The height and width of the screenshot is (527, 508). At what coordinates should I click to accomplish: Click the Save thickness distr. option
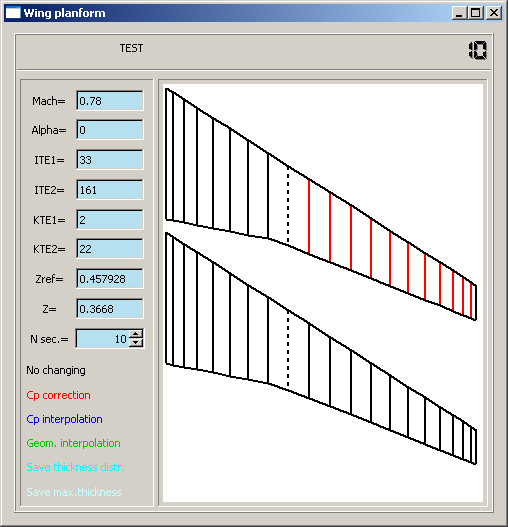coord(76,467)
